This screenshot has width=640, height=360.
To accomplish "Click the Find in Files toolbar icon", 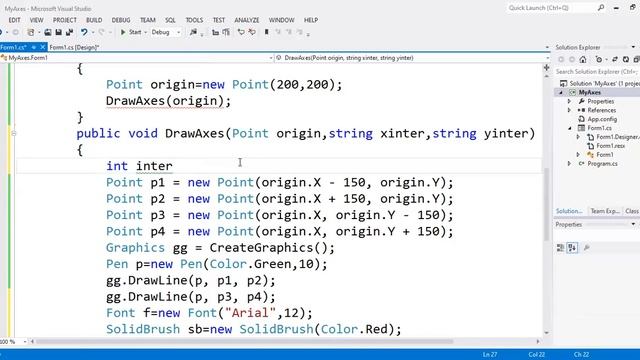I will tap(193, 32).
